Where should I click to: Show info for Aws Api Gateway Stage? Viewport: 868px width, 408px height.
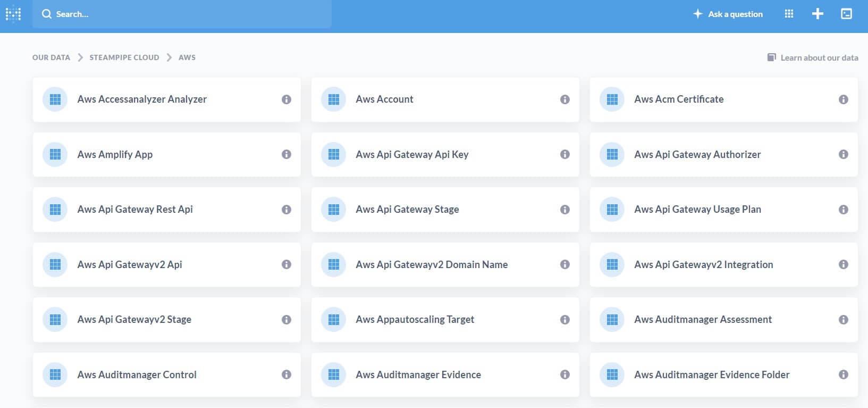click(x=565, y=210)
